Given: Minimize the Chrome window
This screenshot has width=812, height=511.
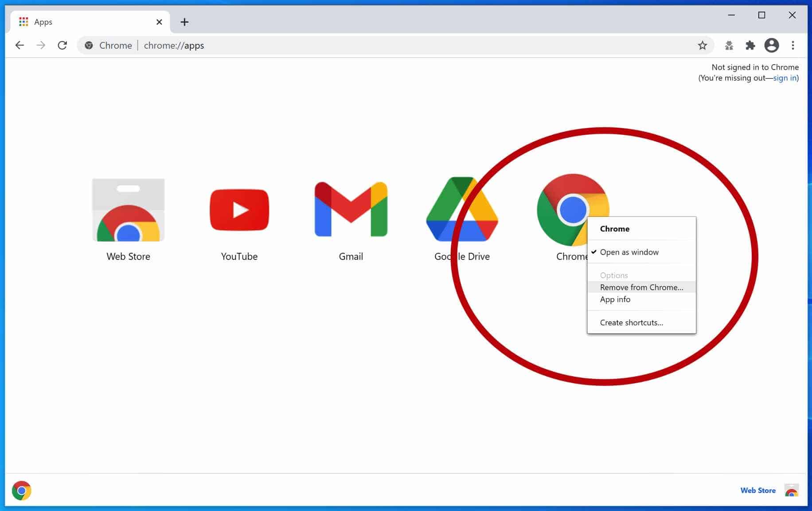Looking at the screenshot, I should 731,15.
